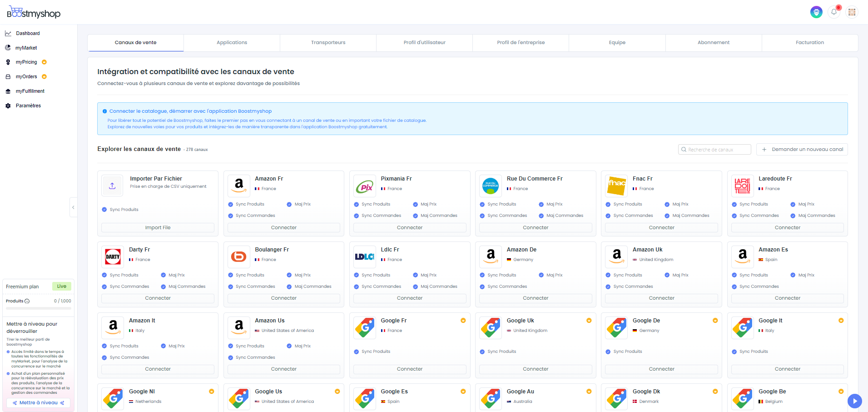Click the Paramètres gear icon

point(8,106)
